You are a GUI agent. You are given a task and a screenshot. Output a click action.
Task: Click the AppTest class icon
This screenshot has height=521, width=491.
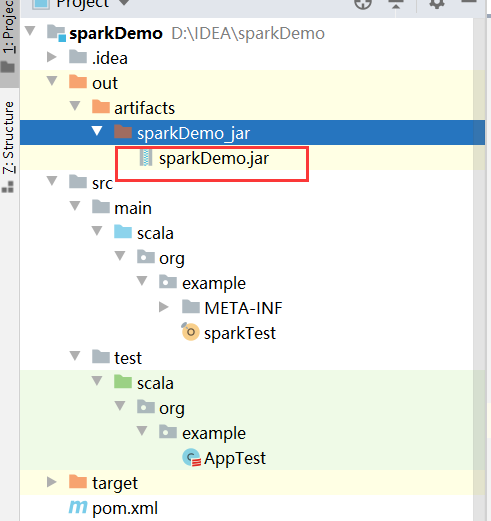click(191, 457)
